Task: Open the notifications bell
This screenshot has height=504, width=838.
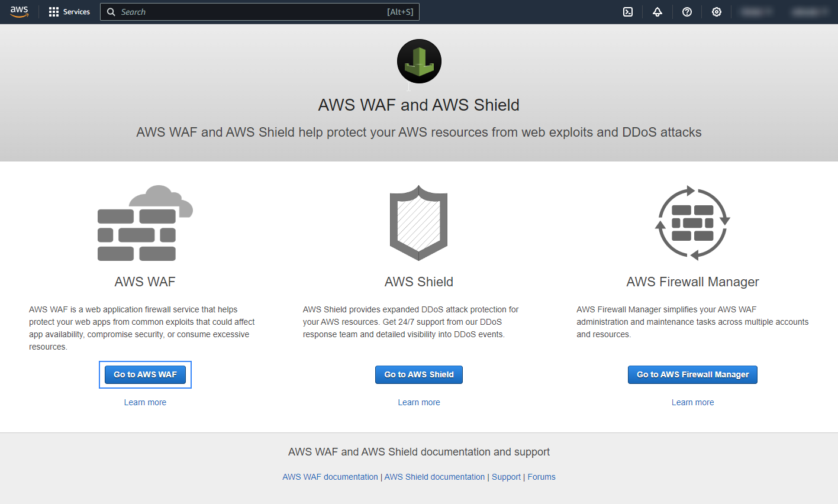Action: coord(657,12)
